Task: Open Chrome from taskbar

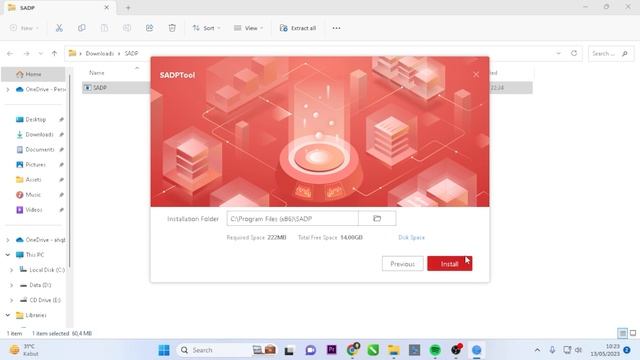Action: point(353,350)
